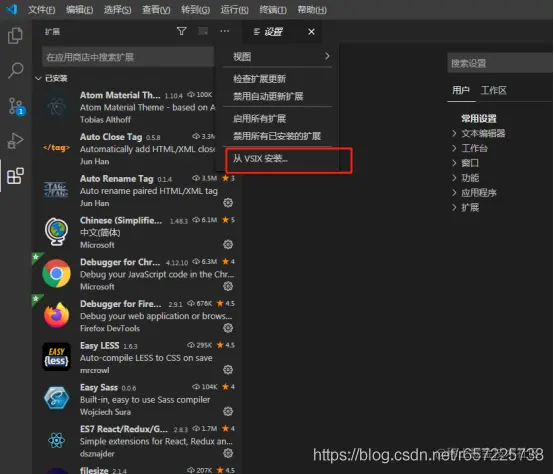Viewport: 554px width, 474px height.
Task: Close the 设置 editor tab
Action: (311, 32)
